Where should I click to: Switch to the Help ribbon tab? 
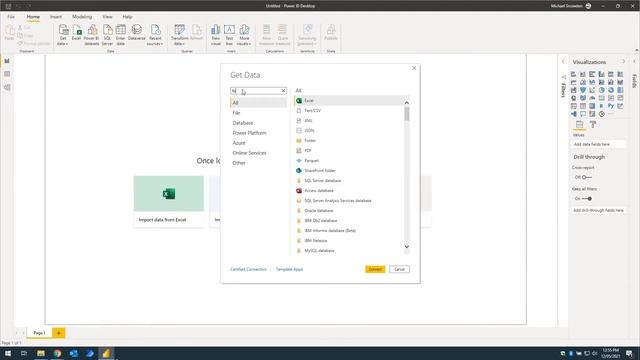127,17
